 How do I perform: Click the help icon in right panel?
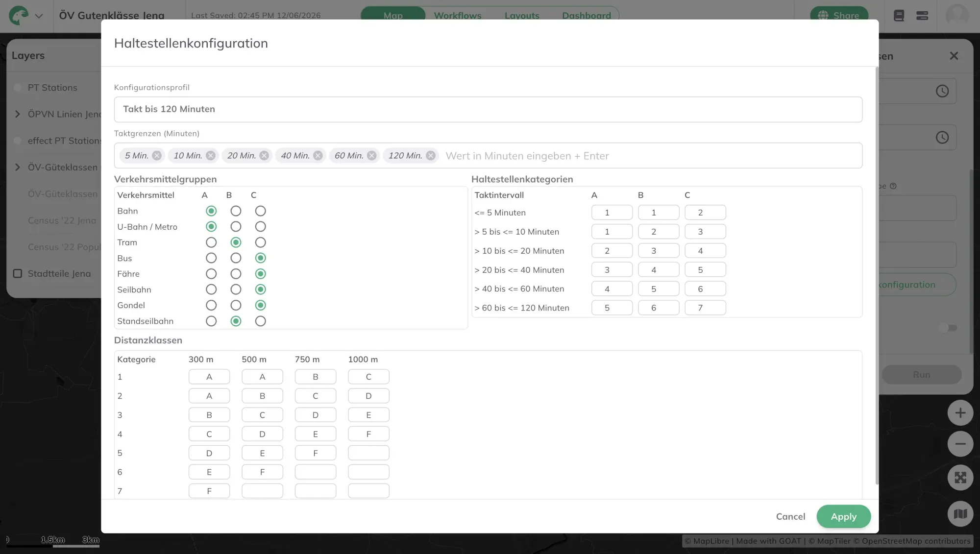[893, 186]
